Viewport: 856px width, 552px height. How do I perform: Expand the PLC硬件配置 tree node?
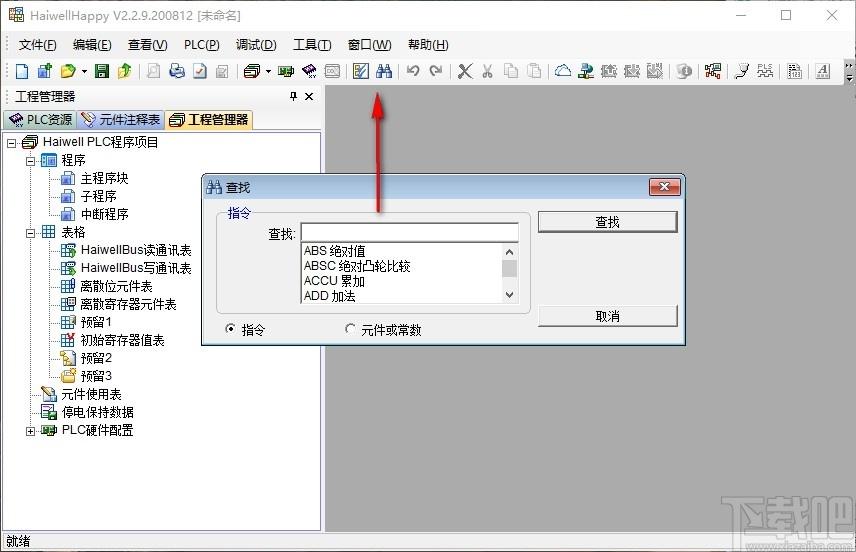31,431
